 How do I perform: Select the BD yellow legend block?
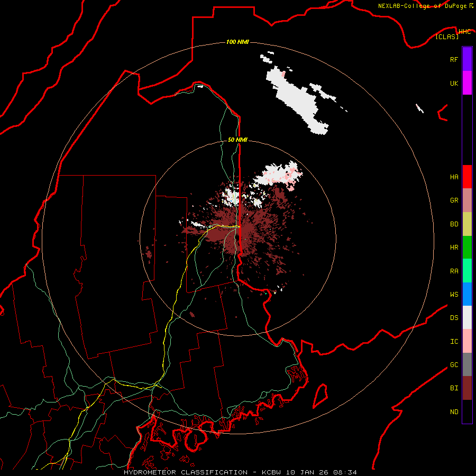pos(467,224)
